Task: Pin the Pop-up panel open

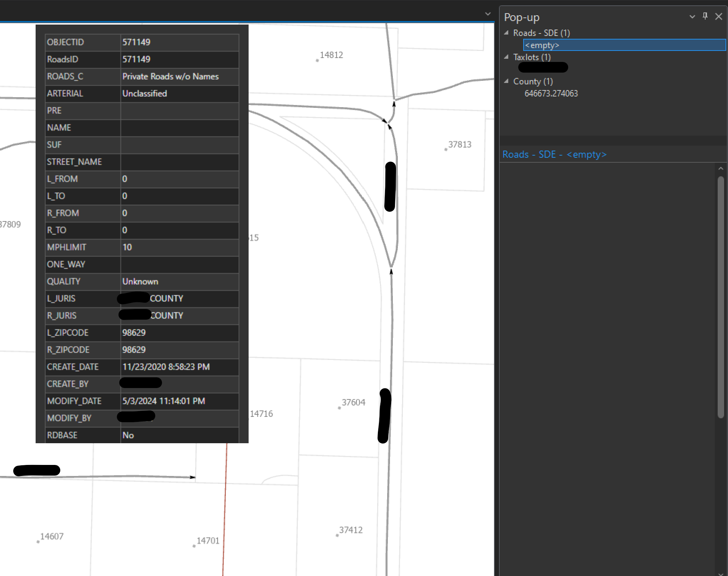Action: pyautogui.click(x=706, y=16)
